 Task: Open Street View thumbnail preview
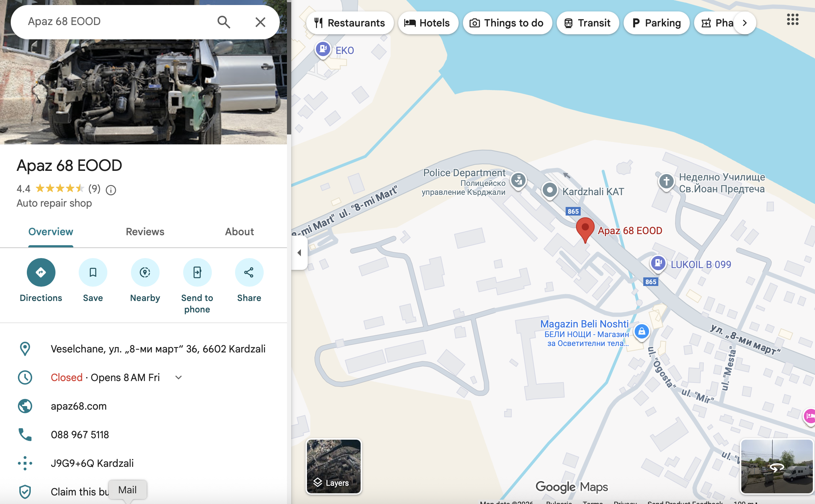point(776,466)
